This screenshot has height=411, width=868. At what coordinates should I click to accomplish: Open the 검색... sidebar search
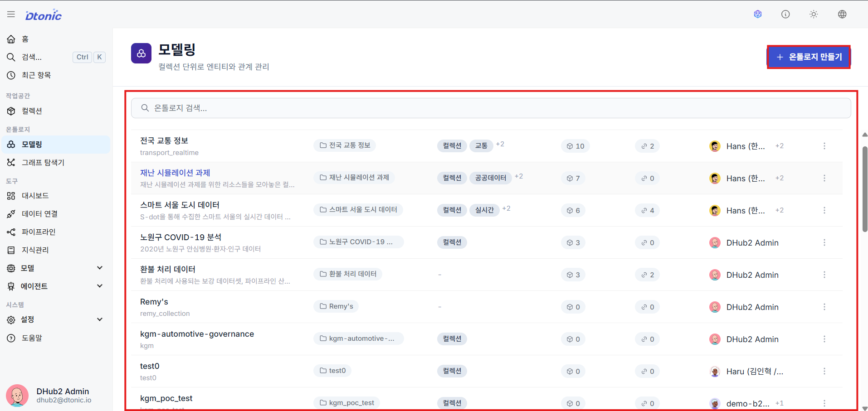(56, 57)
